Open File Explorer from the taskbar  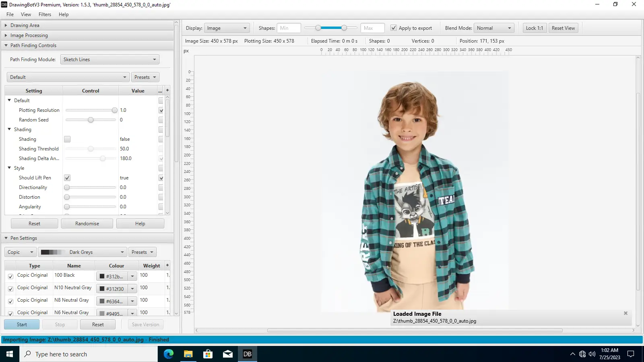[x=188, y=354]
